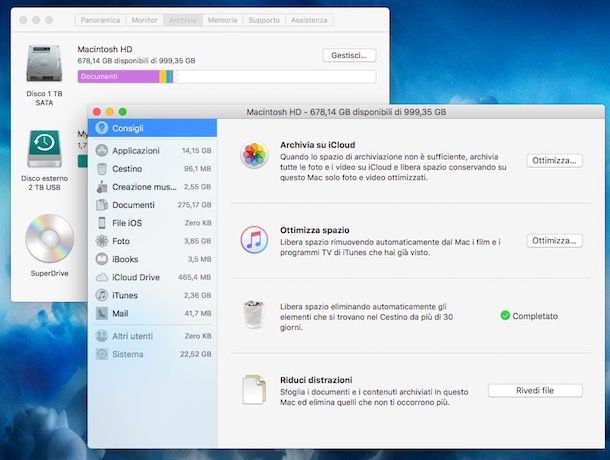Click the Applicazioni sidebar icon

click(102, 151)
